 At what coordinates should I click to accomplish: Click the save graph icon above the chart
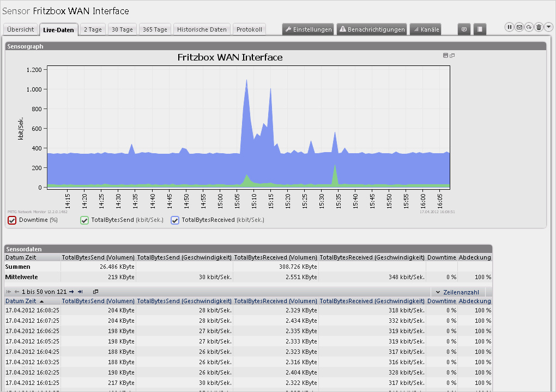tap(445, 56)
